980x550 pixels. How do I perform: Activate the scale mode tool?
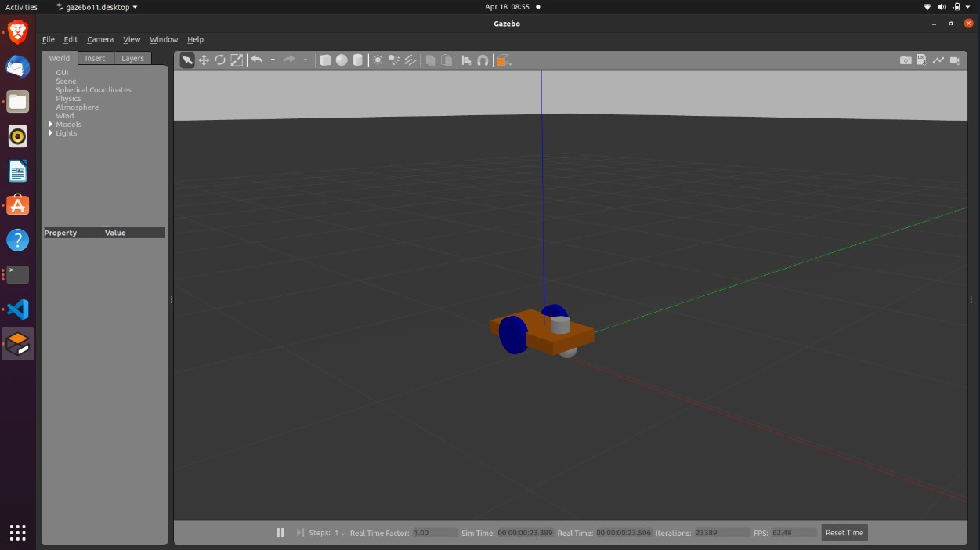(x=237, y=60)
